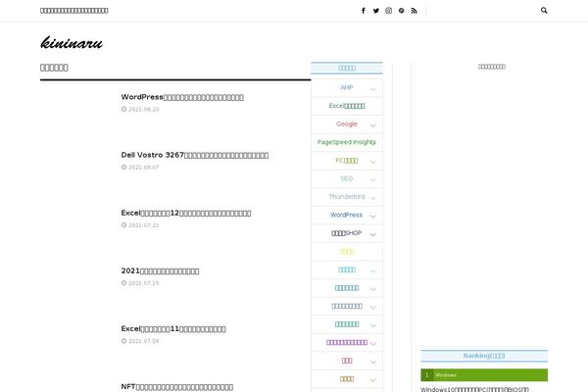Open the SHOP category link
This screenshot has height=392, width=588.
(x=347, y=233)
